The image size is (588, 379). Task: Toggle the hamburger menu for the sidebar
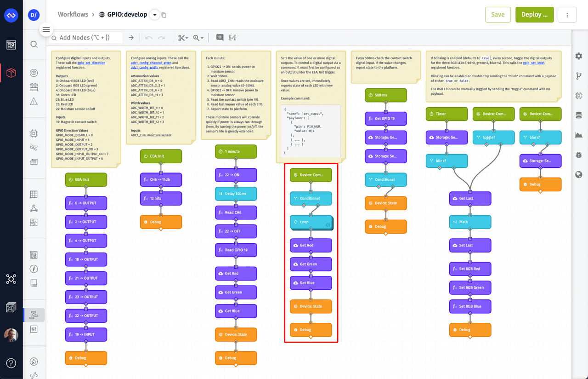(x=46, y=29)
